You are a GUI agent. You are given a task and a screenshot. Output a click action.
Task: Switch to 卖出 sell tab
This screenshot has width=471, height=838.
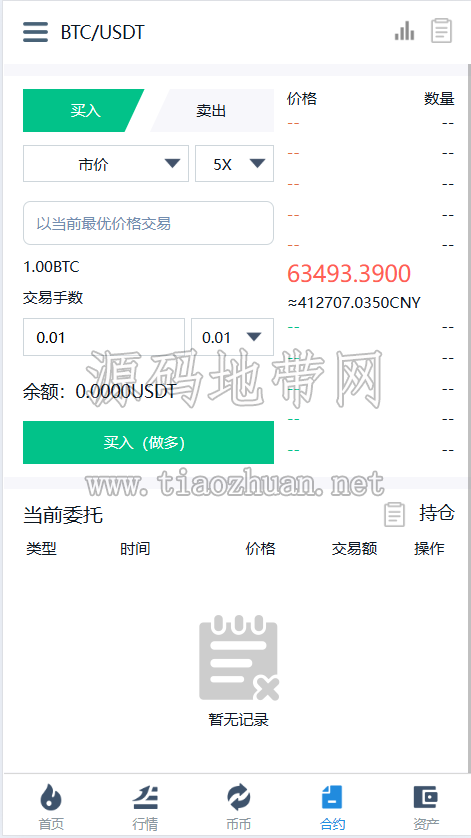(x=212, y=111)
